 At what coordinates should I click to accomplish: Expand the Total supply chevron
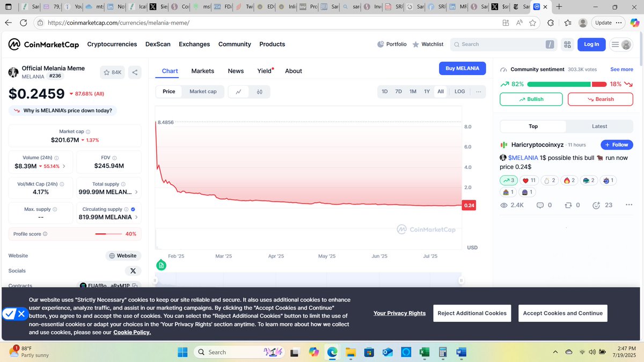[x=136, y=192]
